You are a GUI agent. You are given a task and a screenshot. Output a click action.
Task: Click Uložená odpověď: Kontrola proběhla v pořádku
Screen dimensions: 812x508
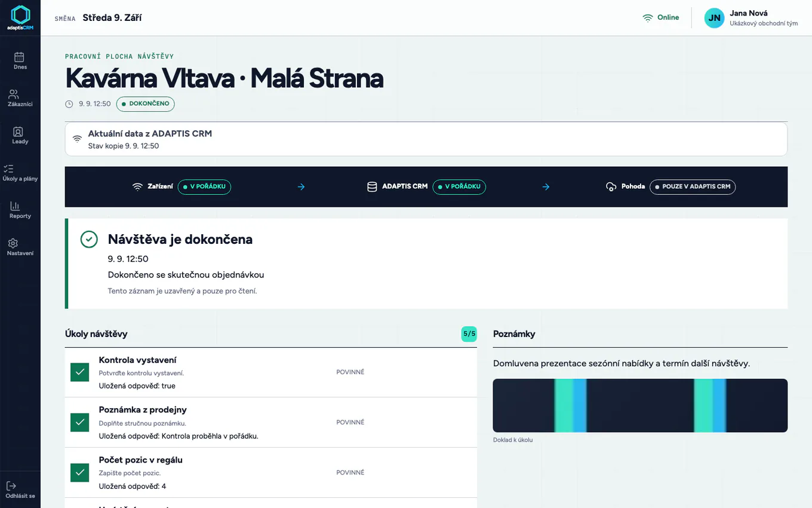pyautogui.click(x=179, y=436)
